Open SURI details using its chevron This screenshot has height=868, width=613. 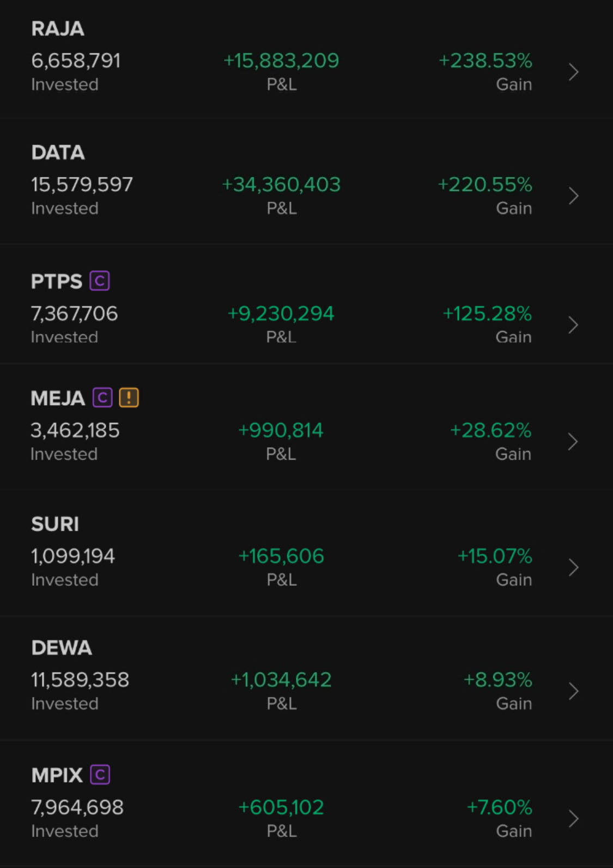[573, 567]
